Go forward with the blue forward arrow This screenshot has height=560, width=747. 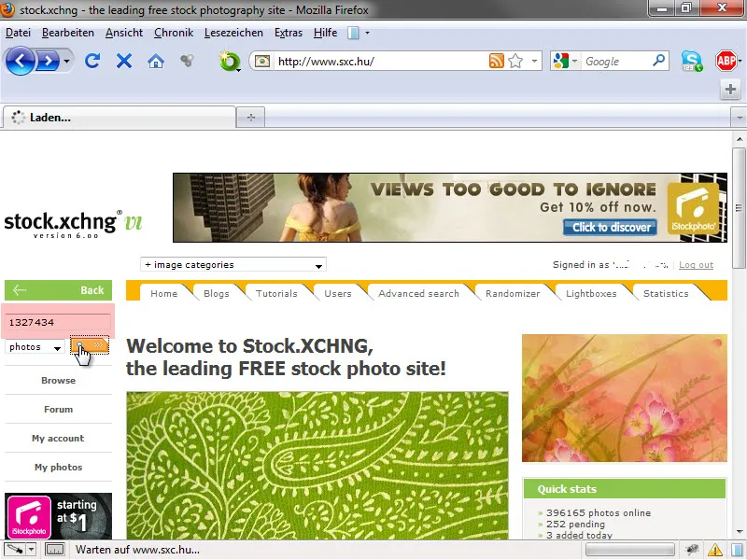(48, 61)
